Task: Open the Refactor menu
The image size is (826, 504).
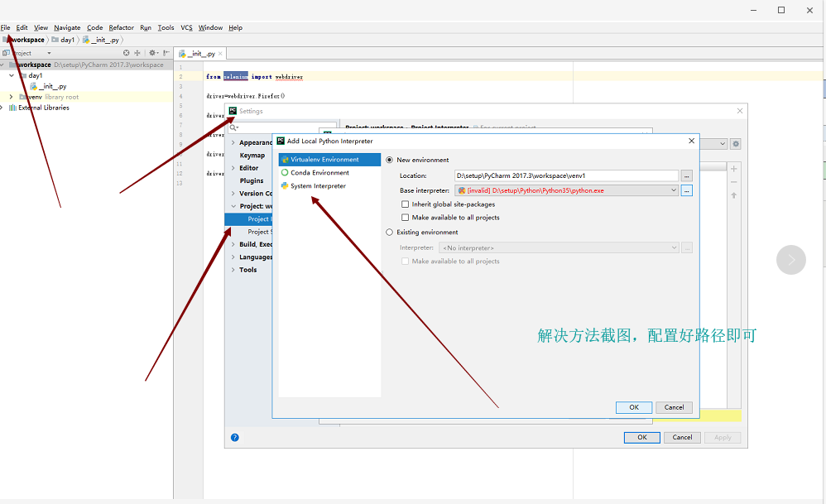Action: (x=121, y=27)
